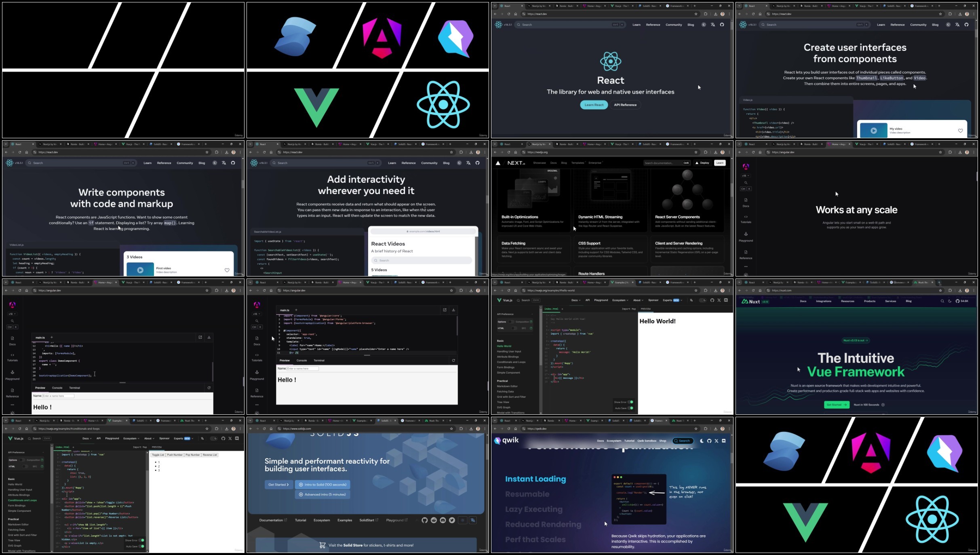
Task: Click the Learn React button
Action: 594,105
